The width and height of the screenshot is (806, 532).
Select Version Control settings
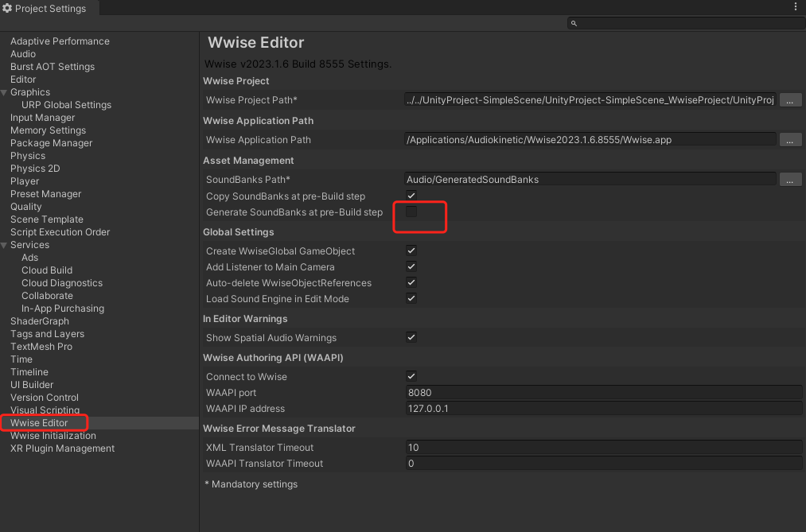[45, 398]
